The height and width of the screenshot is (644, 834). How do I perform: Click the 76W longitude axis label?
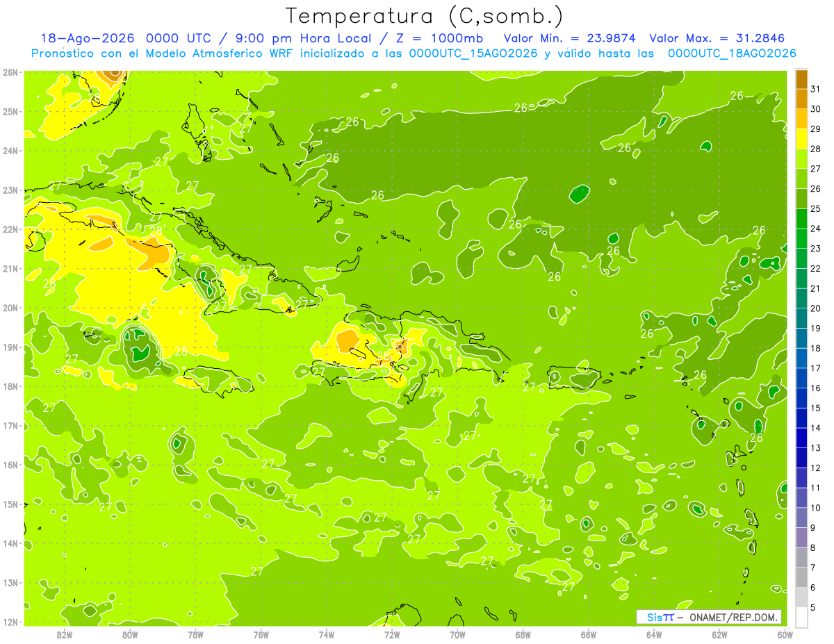261,635
